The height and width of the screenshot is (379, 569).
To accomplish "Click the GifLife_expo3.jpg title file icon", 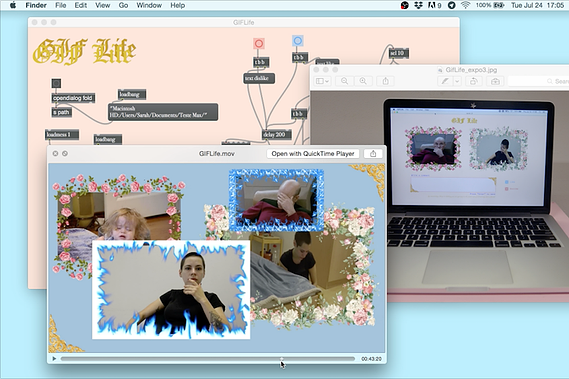I will click(x=440, y=70).
